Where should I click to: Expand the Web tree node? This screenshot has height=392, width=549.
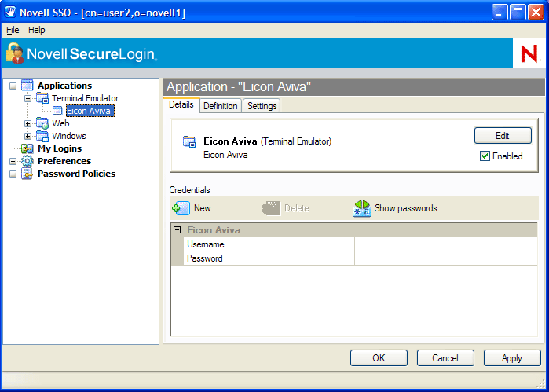(x=27, y=123)
